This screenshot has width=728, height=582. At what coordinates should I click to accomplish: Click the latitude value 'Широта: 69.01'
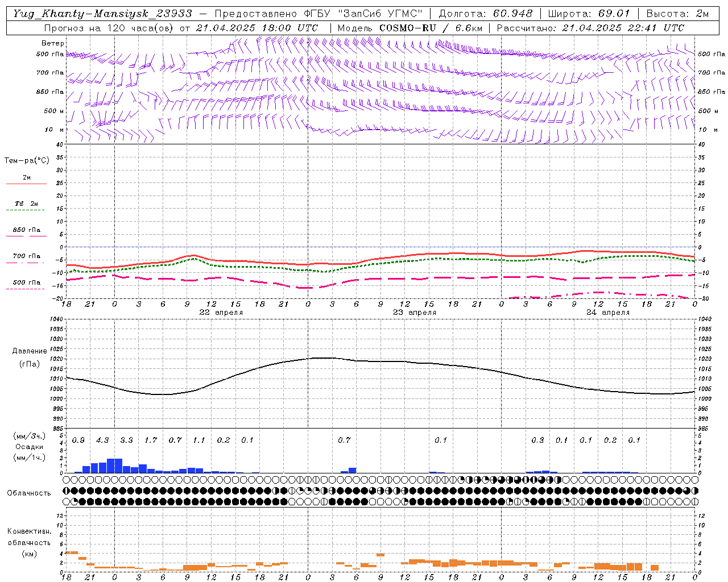click(589, 14)
